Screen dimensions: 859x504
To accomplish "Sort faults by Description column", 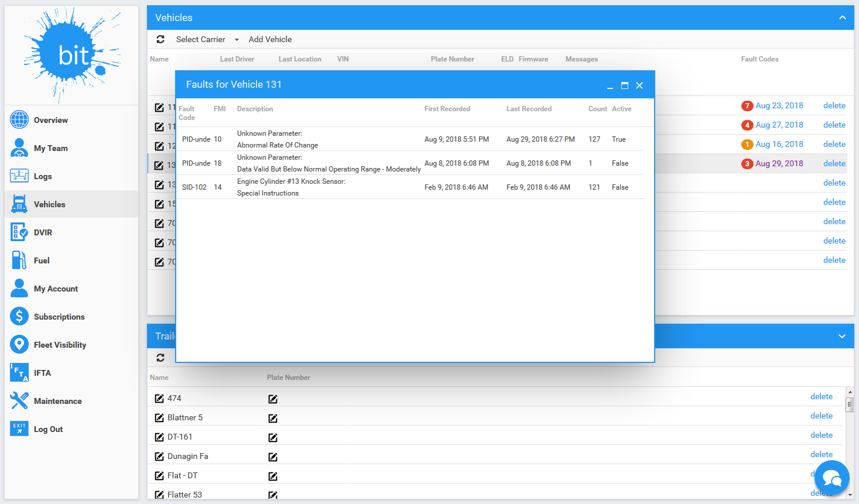I will click(255, 109).
